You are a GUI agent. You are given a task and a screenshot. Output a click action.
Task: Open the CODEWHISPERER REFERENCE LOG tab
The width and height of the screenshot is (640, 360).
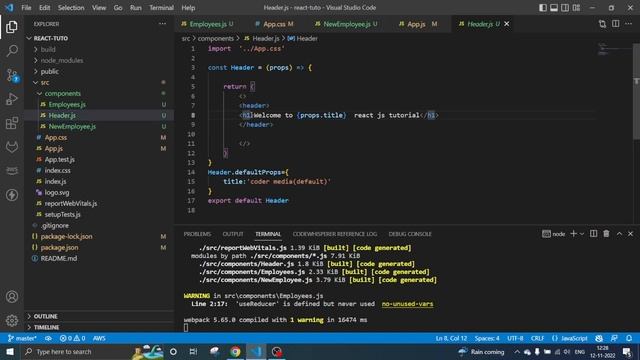335,234
